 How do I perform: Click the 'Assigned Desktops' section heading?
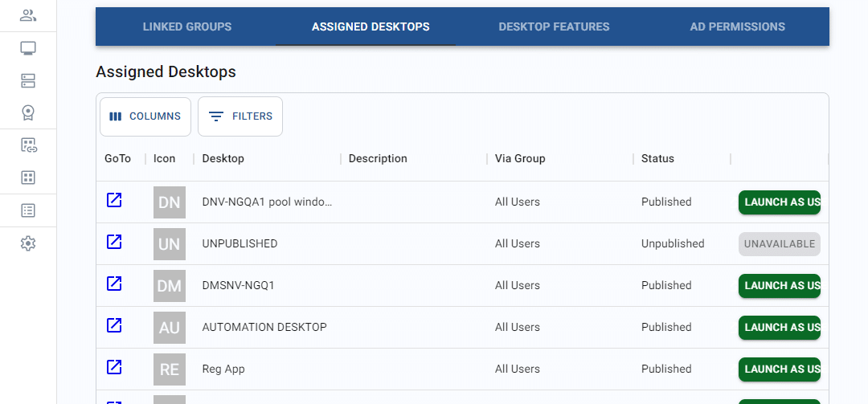tap(166, 72)
